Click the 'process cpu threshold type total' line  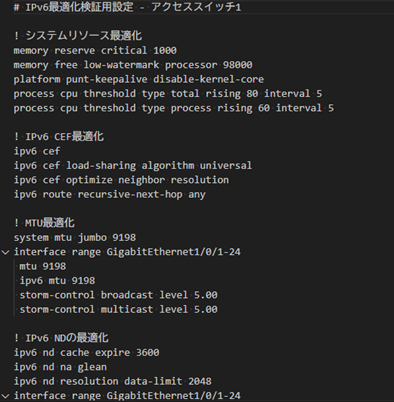(168, 94)
